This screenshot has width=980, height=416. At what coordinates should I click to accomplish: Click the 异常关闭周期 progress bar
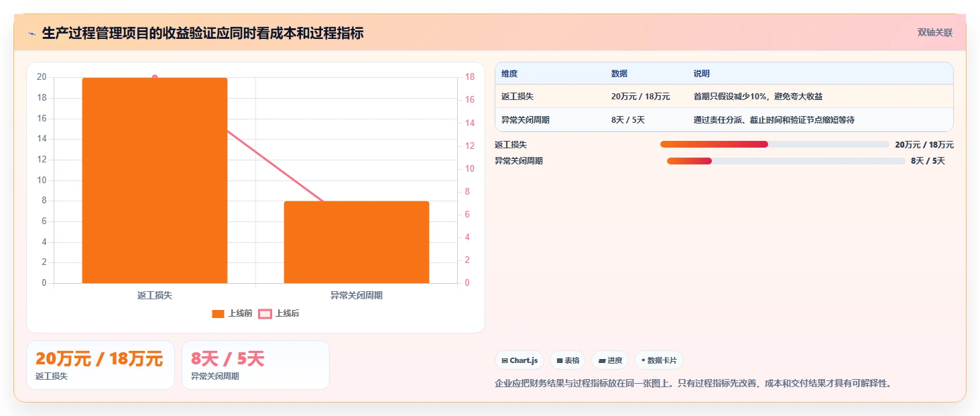(786, 161)
